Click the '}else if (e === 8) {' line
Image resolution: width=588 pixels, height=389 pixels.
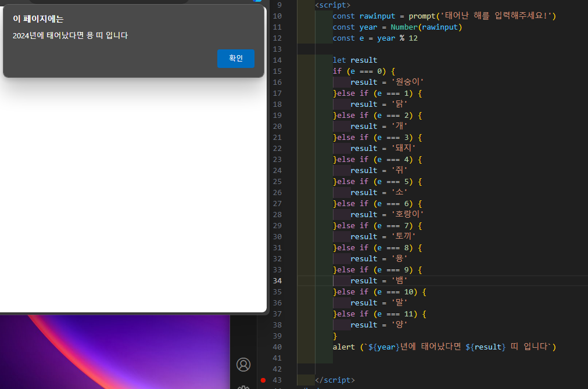[377, 248]
